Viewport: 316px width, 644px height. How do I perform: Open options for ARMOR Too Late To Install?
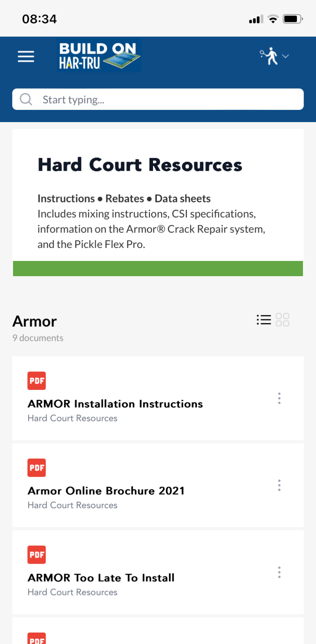279,572
